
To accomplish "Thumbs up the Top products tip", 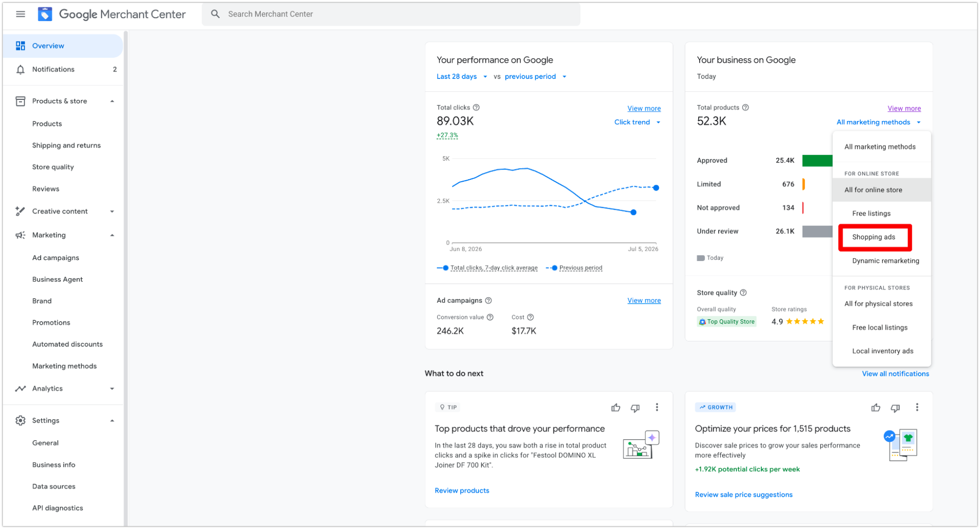I will point(616,408).
